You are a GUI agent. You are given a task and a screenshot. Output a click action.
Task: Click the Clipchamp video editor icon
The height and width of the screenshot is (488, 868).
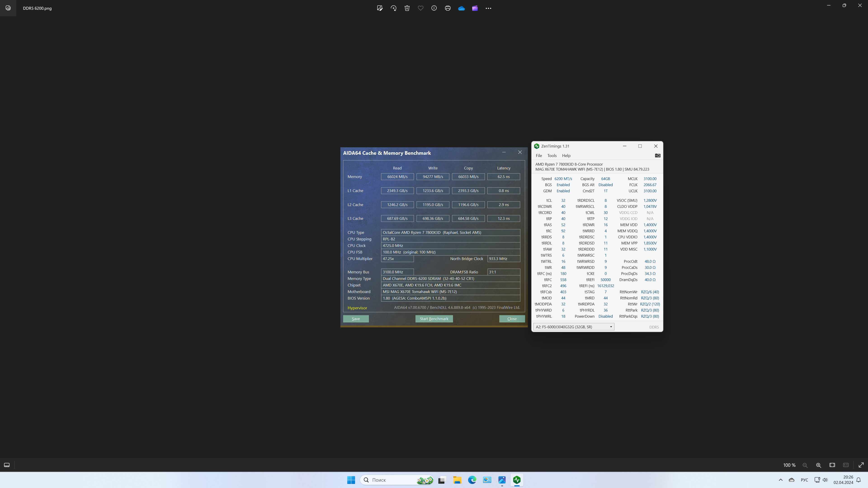click(475, 8)
